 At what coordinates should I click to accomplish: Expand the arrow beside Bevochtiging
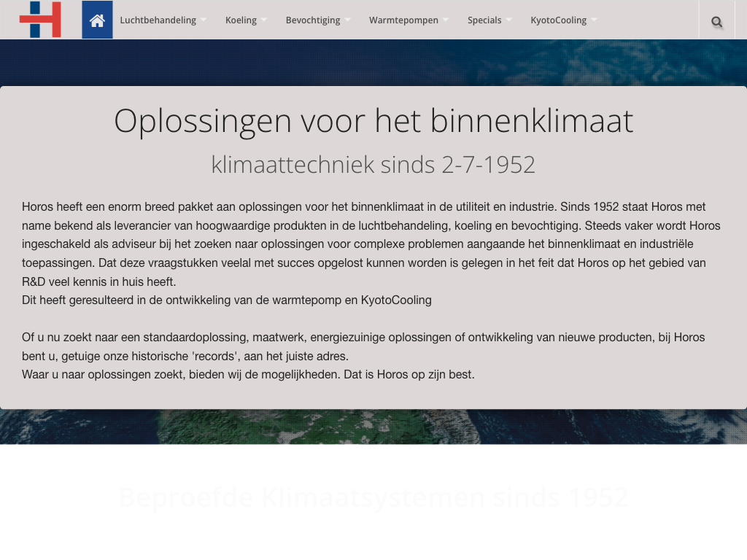tap(348, 20)
